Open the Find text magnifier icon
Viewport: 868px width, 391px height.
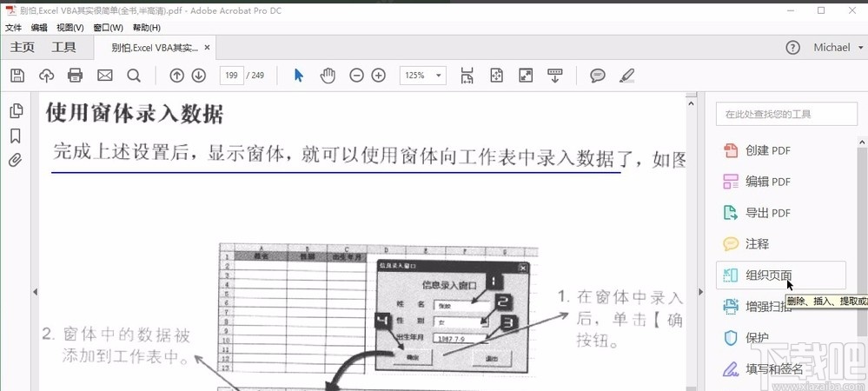(x=134, y=76)
